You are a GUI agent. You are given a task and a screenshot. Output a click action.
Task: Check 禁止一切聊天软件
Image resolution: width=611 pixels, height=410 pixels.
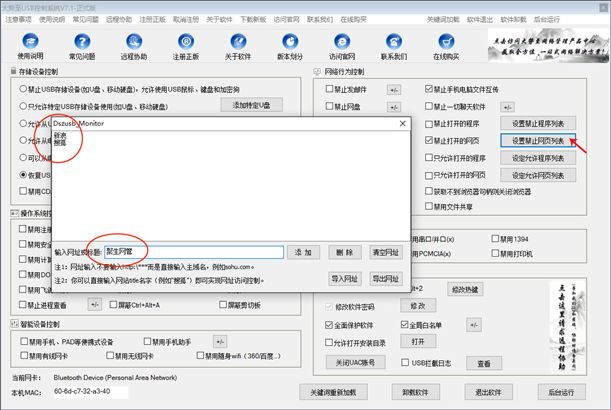point(429,106)
